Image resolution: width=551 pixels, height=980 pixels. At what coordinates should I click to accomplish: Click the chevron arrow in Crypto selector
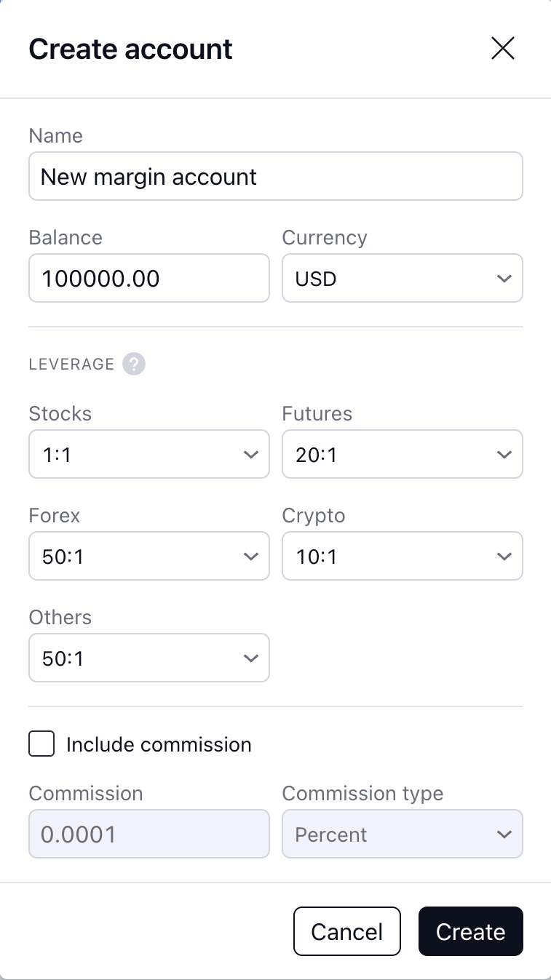click(x=504, y=557)
